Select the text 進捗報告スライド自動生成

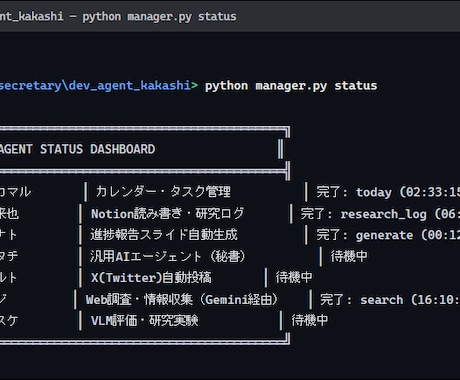tap(164, 235)
